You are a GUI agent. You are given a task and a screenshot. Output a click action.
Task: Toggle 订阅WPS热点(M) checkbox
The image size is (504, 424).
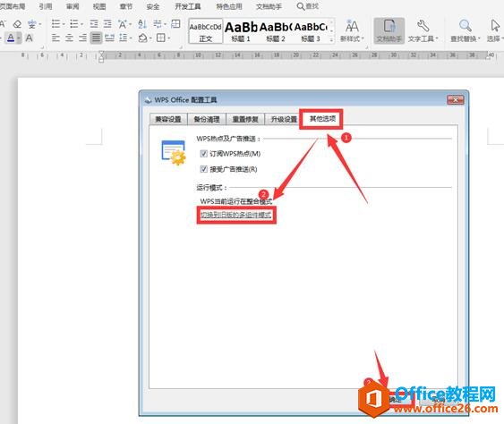204,154
